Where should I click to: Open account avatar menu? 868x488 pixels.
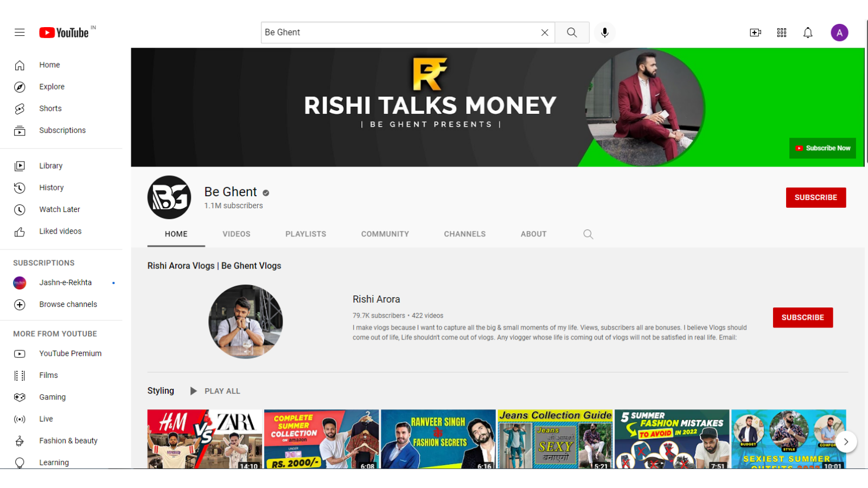tap(839, 33)
